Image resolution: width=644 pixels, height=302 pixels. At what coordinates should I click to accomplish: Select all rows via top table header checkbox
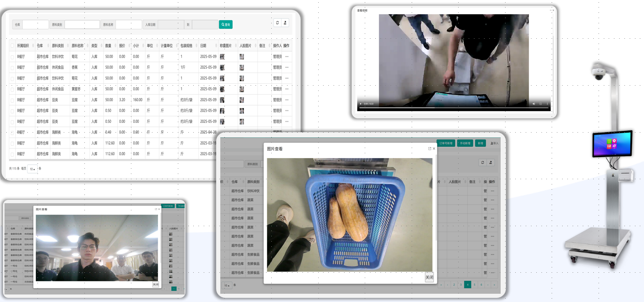(12, 46)
